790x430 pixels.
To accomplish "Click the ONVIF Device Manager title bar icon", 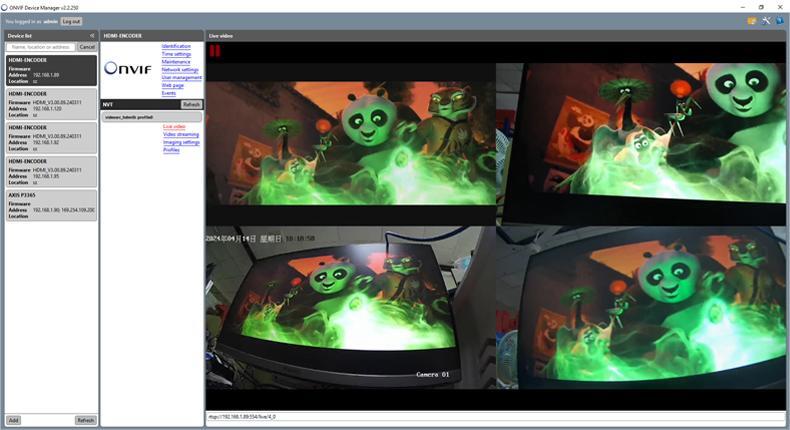I will 4,8.
